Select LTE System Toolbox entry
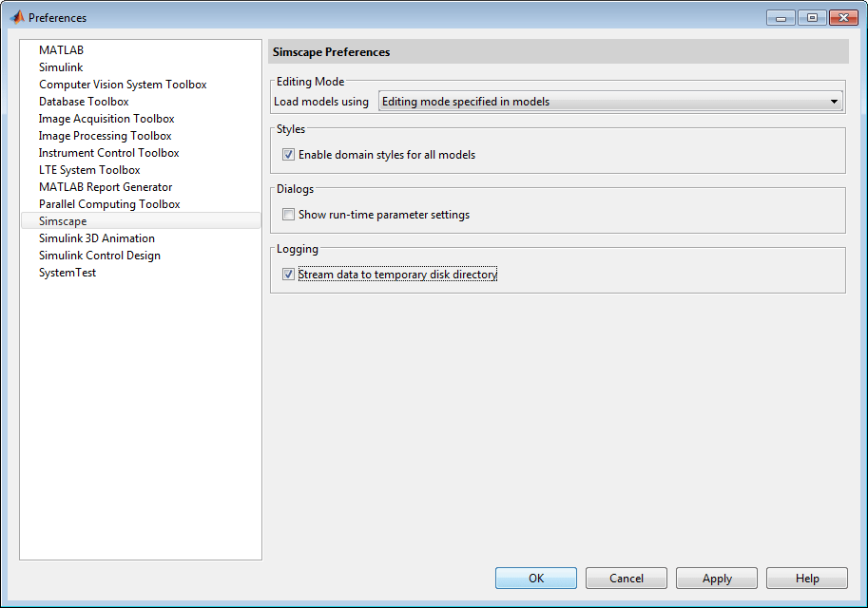Screen dimensions: 868x608 coord(89,170)
